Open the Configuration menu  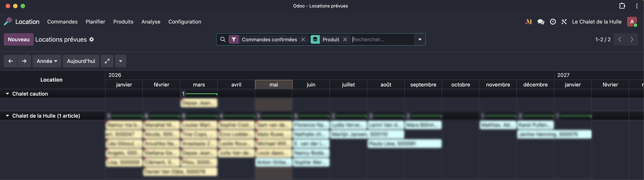coord(185,22)
